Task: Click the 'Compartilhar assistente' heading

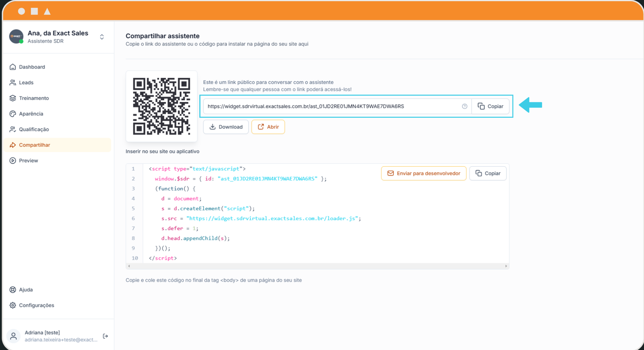Action: 162,36
